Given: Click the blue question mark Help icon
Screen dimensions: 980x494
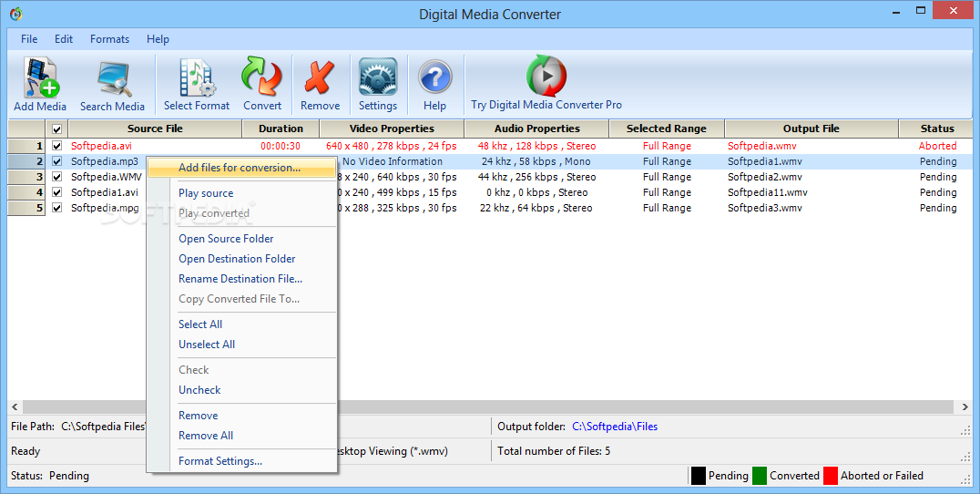Looking at the screenshot, I should [x=434, y=85].
